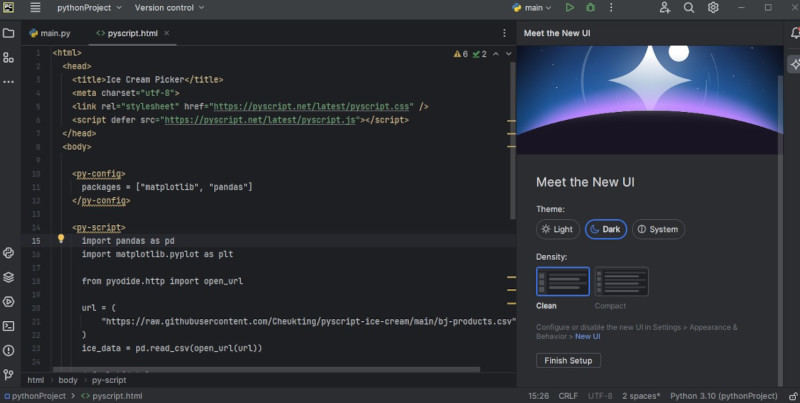Open the Terminal tool window icon

(9, 326)
